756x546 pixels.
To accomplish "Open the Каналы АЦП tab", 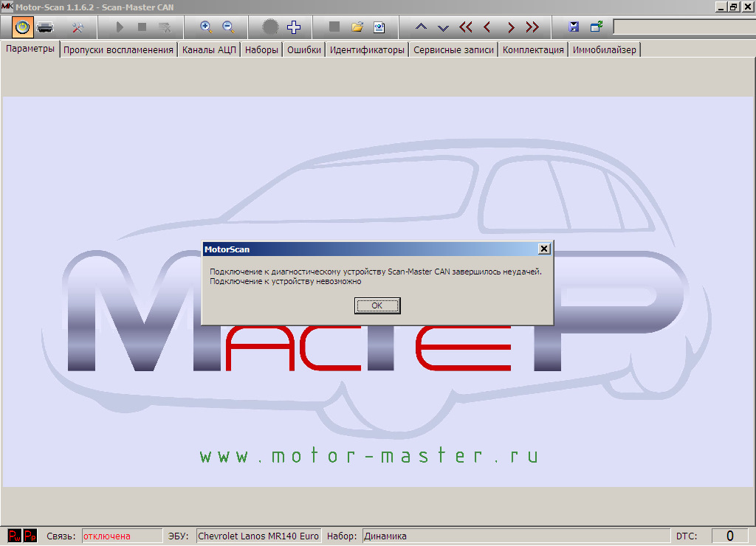I will (x=209, y=49).
